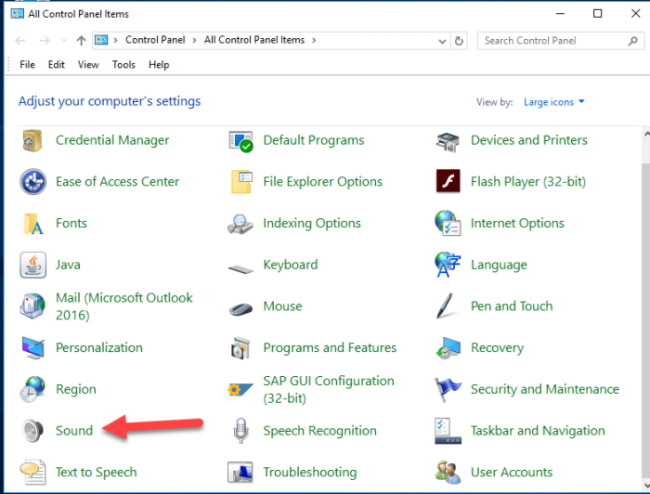
Task: Click the Speech Recognition microphone icon
Action: pos(241,431)
